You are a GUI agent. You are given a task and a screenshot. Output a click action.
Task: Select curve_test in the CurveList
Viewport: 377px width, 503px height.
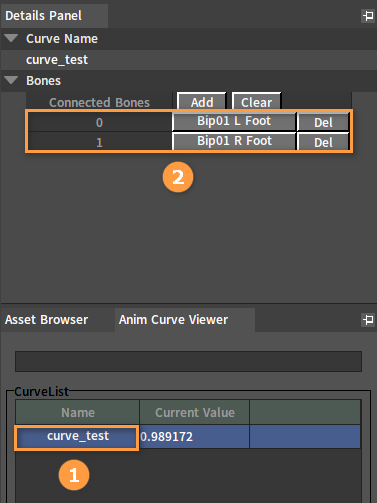tap(77, 437)
